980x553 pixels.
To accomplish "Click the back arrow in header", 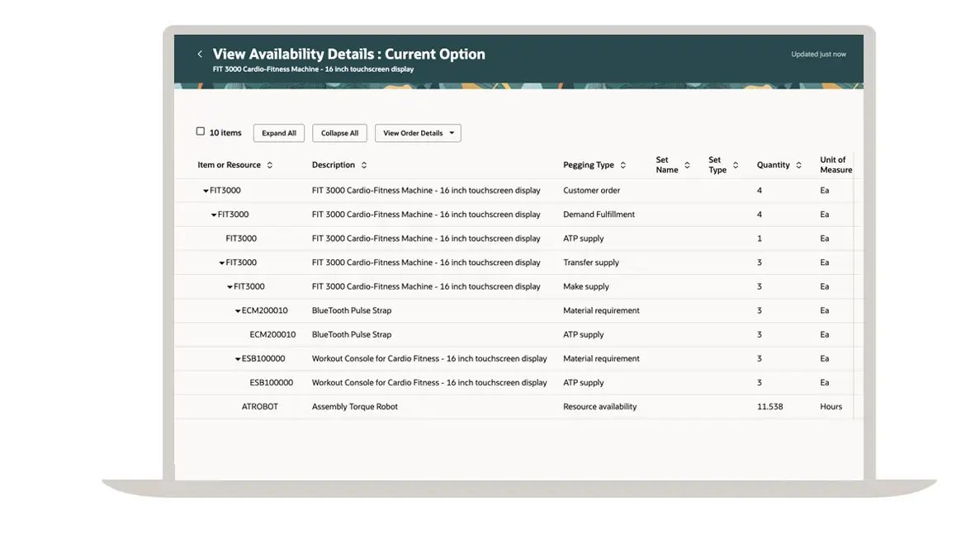I will [200, 54].
